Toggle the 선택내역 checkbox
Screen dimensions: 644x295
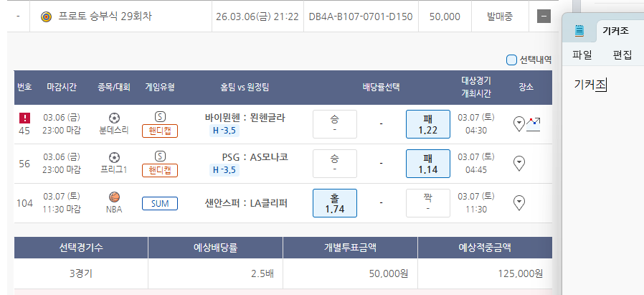511,60
